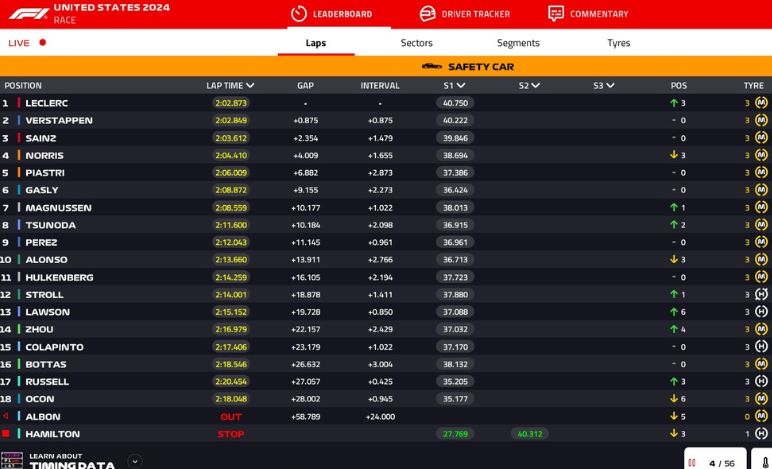Click the safety car icon in banner
The image size is (772, 469).
432,66
